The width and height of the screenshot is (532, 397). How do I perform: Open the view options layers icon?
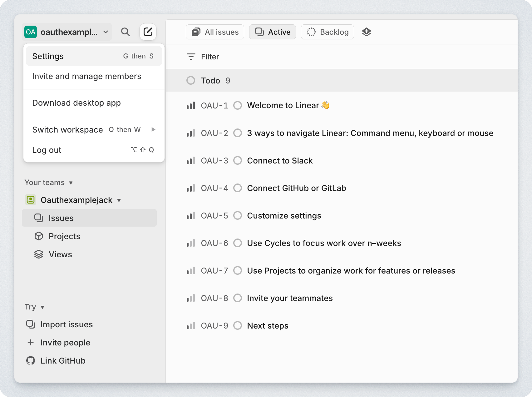pos(366,32)
